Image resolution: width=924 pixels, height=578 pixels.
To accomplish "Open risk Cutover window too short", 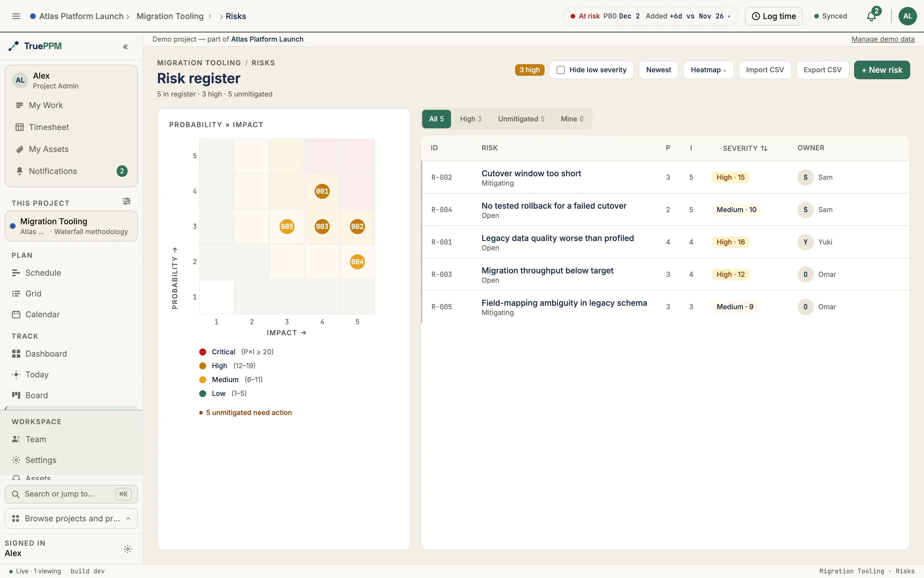I will [531, 174].
